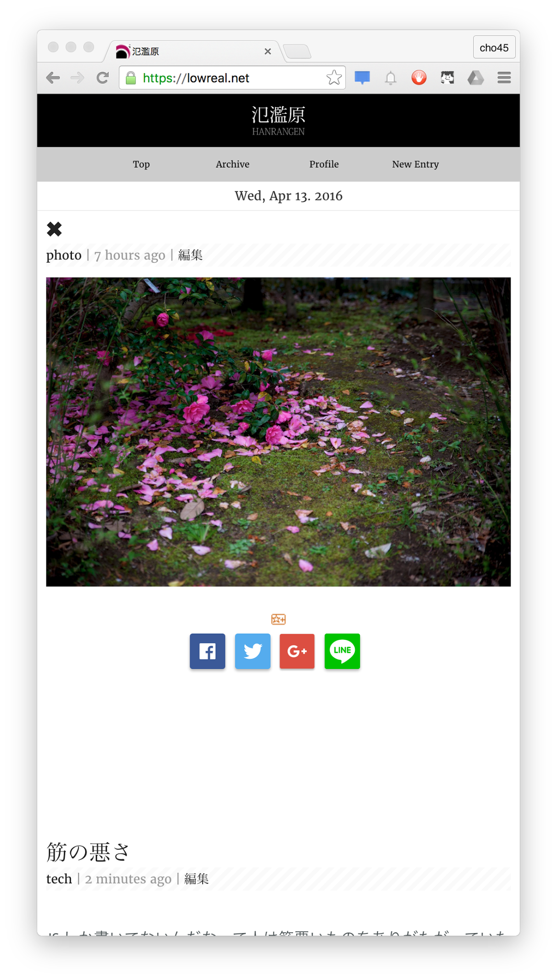Open the Google Drive extension
Image resolution: width=557 pixels, height=980 pixels.
(x=476, y=78)
